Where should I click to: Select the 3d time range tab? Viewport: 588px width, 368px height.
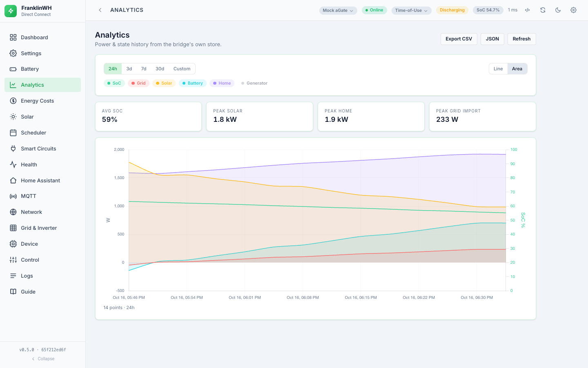coord(129,69)
